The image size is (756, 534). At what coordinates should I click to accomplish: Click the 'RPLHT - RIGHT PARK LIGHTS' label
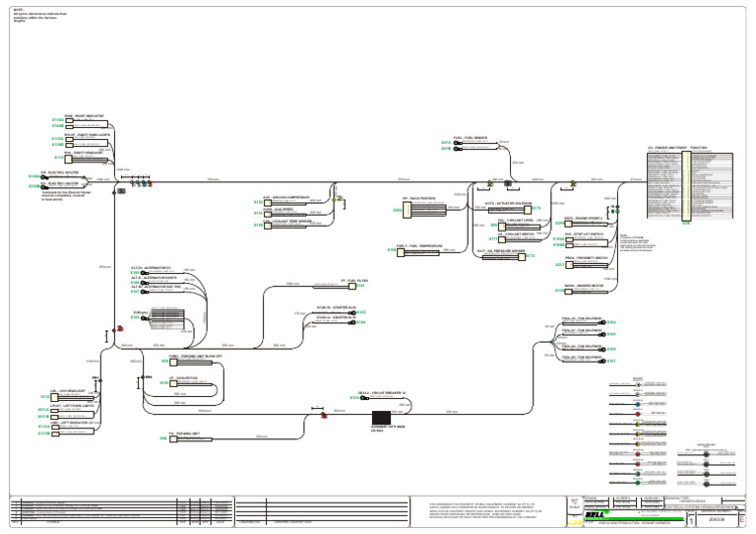(x=87, y=135)
